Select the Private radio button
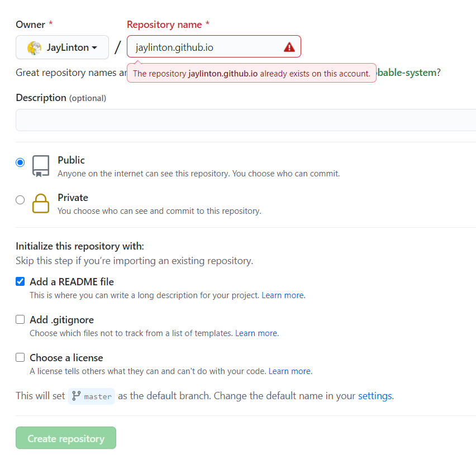The image size is (476, 455). 20,200
